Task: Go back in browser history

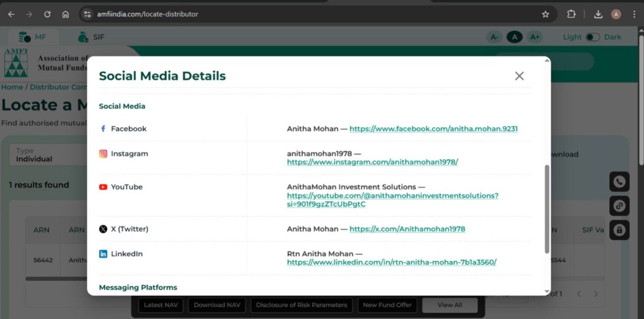Action: click(11, 14)
